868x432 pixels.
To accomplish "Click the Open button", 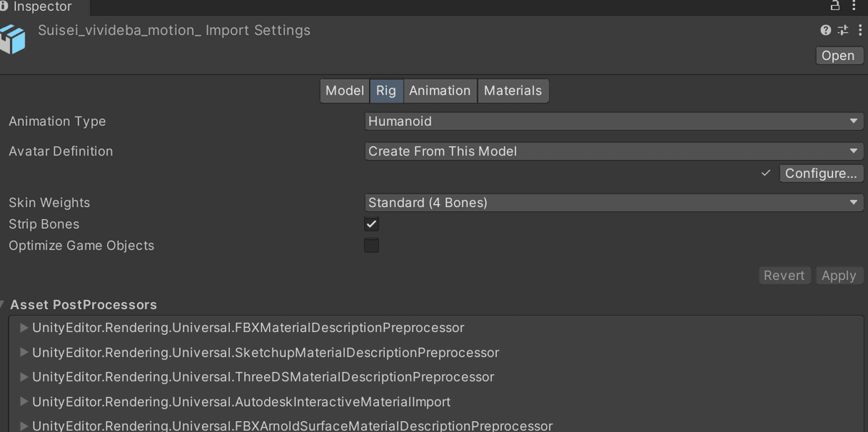I will [x=838, y=56].
